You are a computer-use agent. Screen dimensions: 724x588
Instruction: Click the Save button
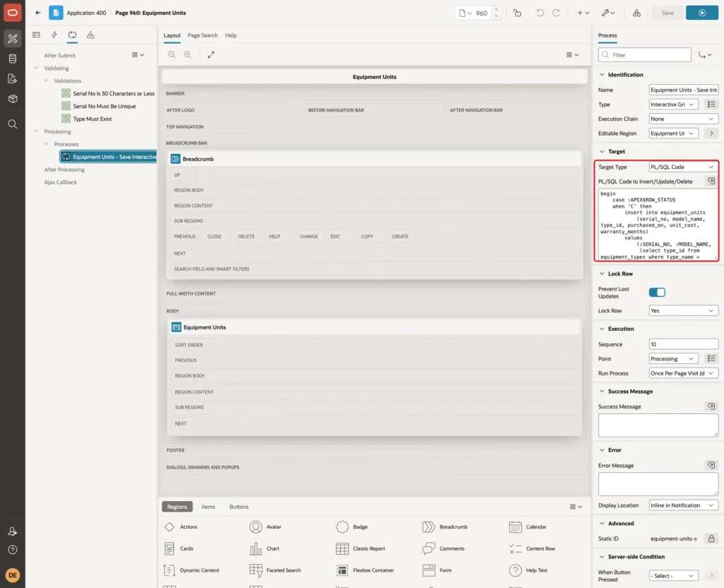click(667, 13)
